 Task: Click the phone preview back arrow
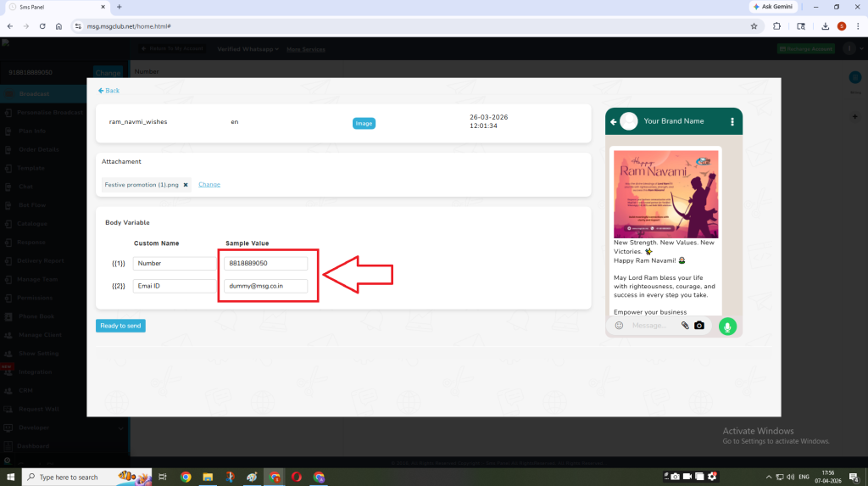click(613, 121)
